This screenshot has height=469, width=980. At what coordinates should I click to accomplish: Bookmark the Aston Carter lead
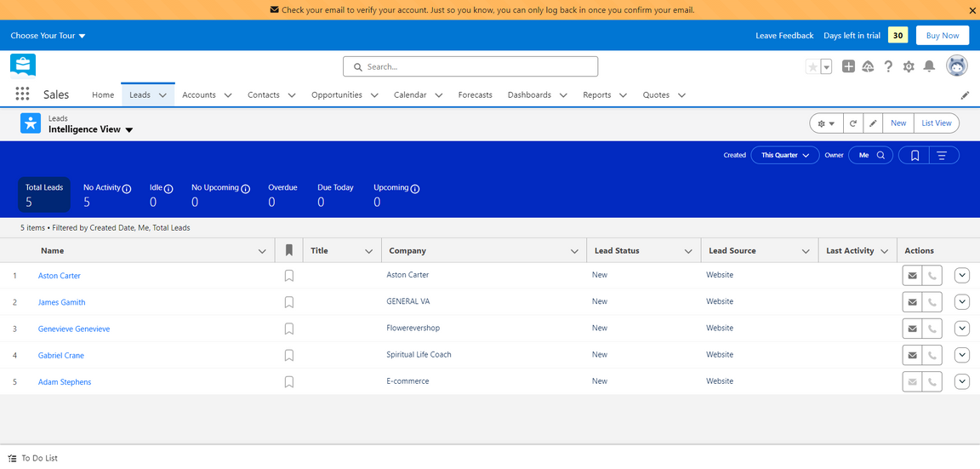[288, 276]
